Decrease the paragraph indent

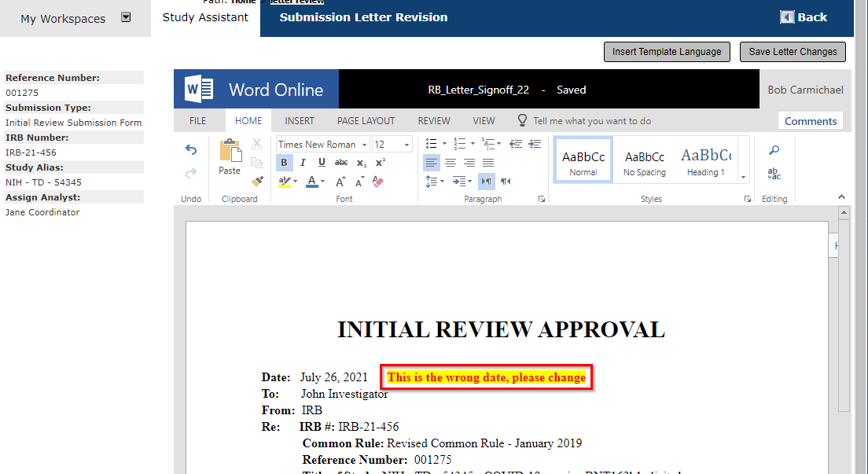pos(516,144)
